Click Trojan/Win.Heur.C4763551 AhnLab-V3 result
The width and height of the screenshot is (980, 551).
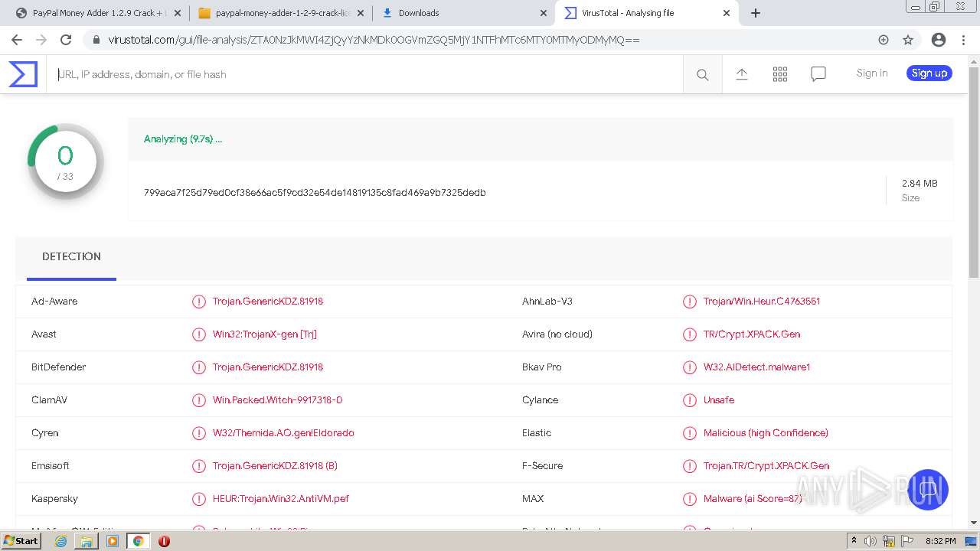click(762, 302)
